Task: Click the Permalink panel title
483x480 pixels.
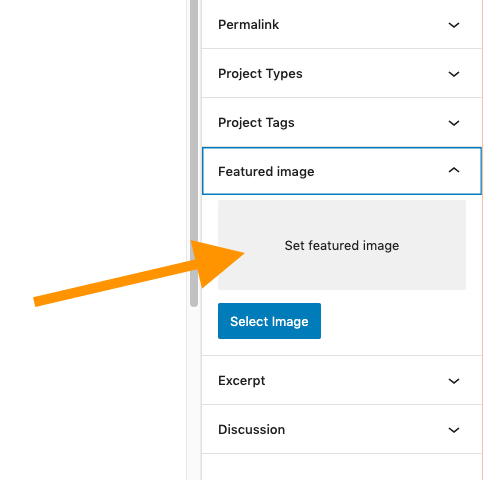Action: (x=248, y=25)
